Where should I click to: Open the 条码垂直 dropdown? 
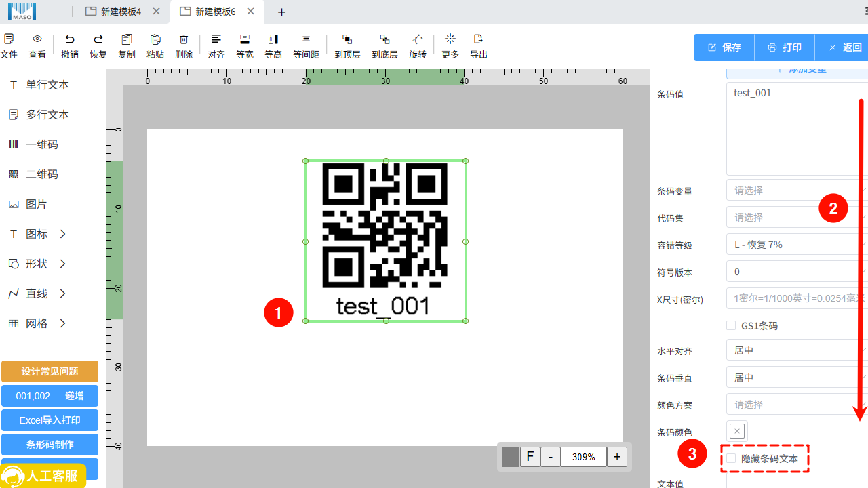tap(797, 378)
